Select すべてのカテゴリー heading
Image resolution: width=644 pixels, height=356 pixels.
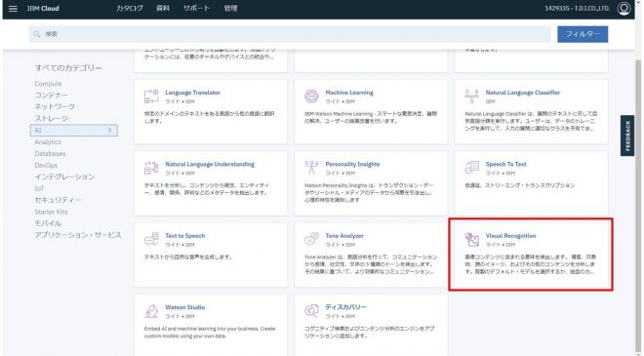68,68
